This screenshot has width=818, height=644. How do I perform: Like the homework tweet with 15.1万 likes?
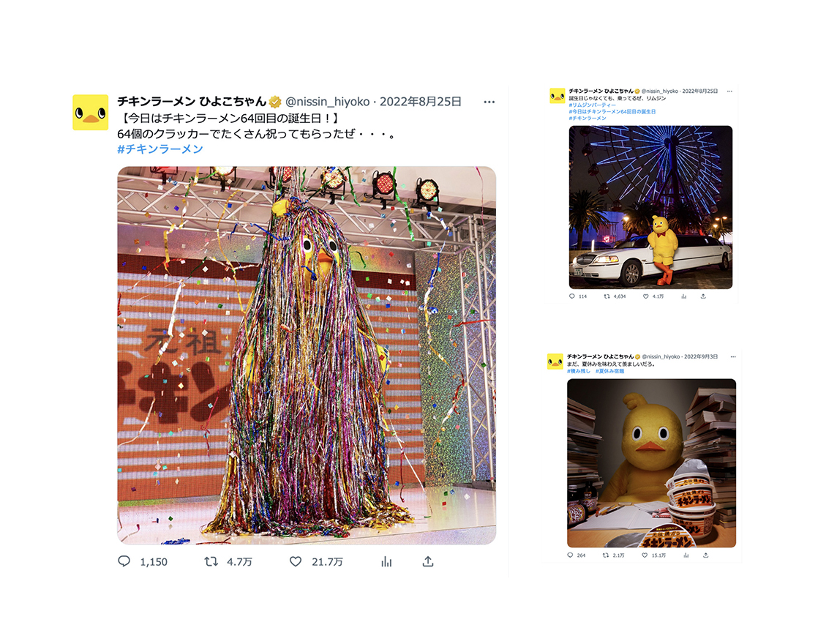(x=645, y=555)
